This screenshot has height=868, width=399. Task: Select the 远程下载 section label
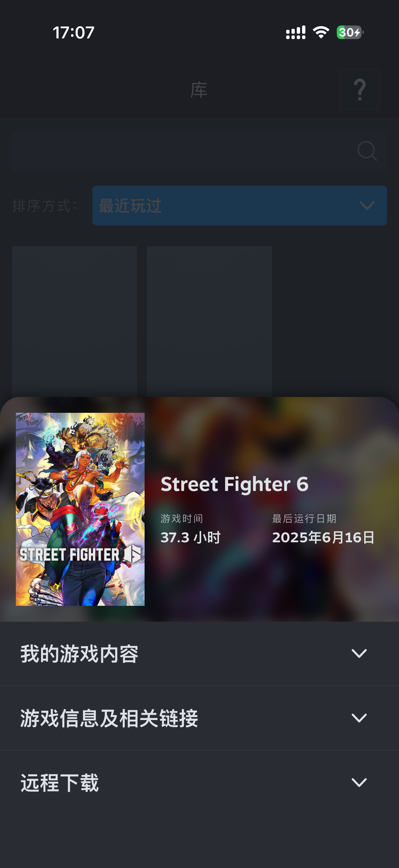click(x=60, y=782)
